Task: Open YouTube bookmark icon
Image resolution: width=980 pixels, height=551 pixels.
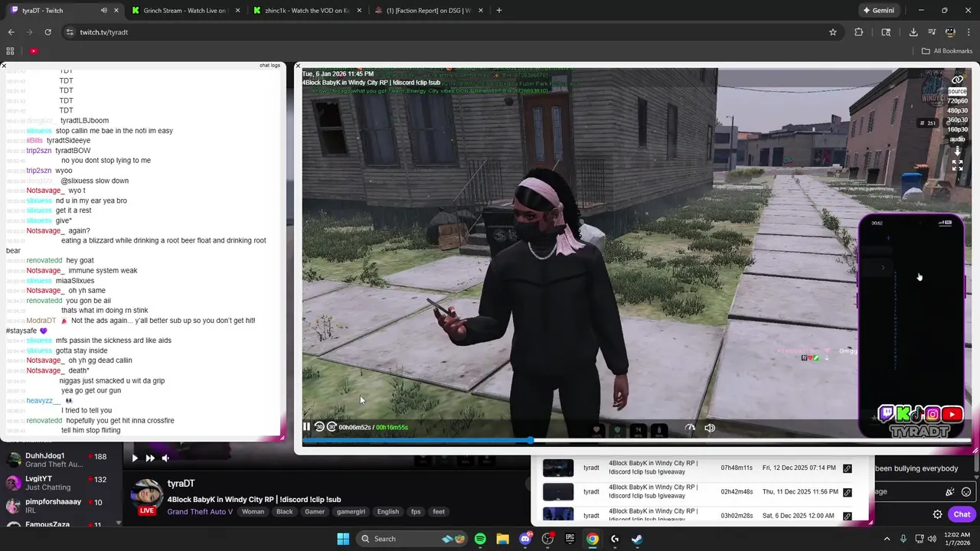Action: click(34, 51)
